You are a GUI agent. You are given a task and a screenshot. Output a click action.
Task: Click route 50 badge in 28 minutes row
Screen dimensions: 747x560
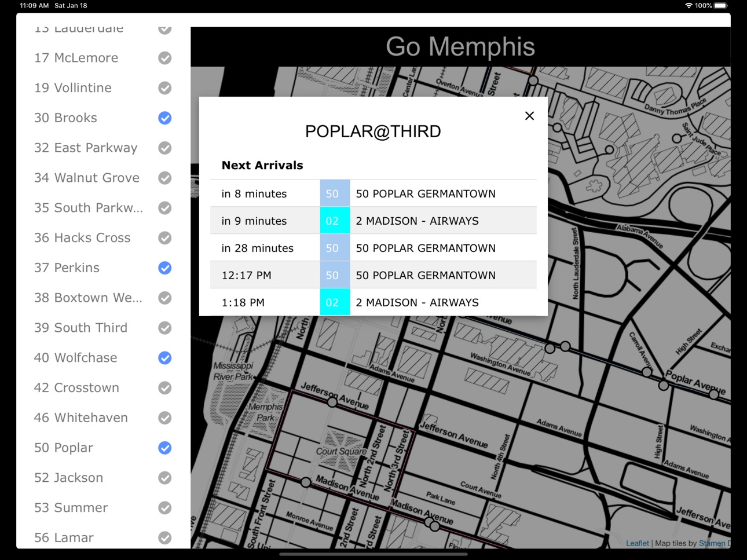click(x=335, y=248)
